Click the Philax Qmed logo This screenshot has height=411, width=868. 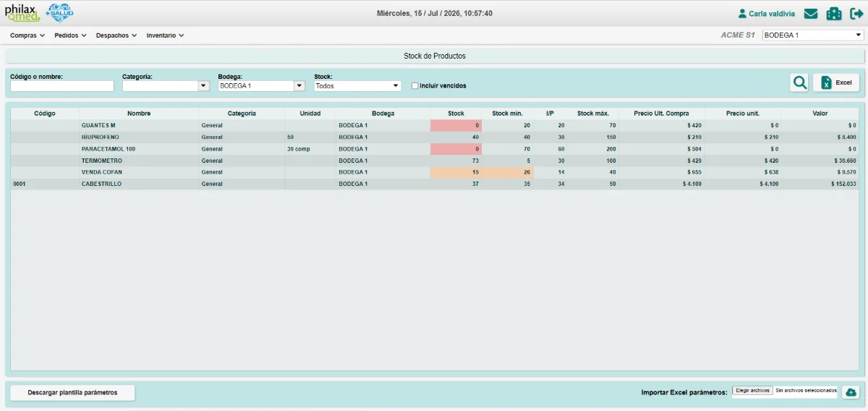point(22,13)
